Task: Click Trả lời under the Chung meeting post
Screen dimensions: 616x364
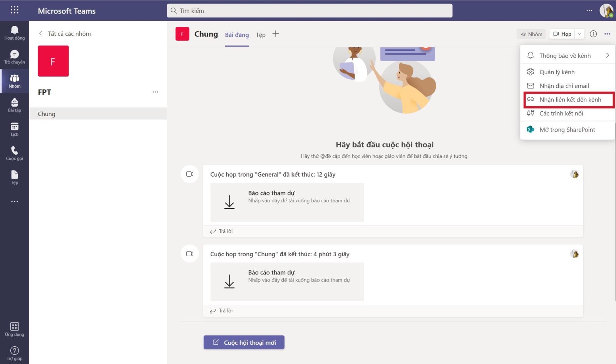Action: [225, 311]
